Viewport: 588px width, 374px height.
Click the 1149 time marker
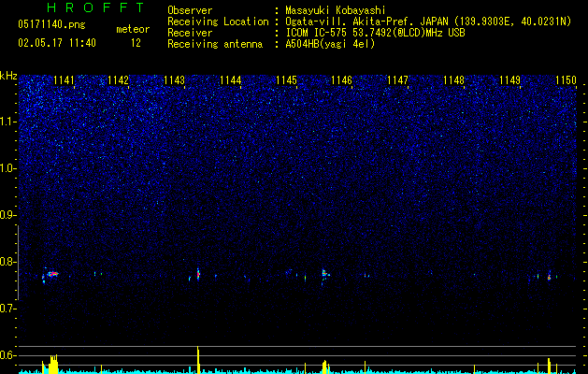(x=510, y=80)
